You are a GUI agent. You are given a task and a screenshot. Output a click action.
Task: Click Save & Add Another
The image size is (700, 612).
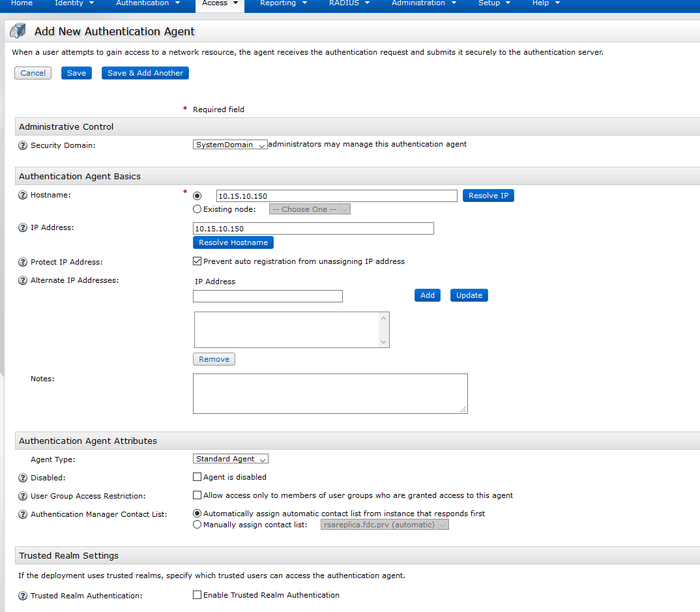coord(145,73)
